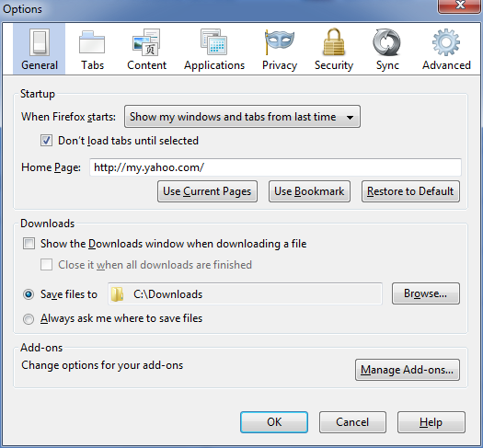This screenshot has height=448, width=483.
Task: Click Use Current Pages button
Action: (x=207, y=191)
